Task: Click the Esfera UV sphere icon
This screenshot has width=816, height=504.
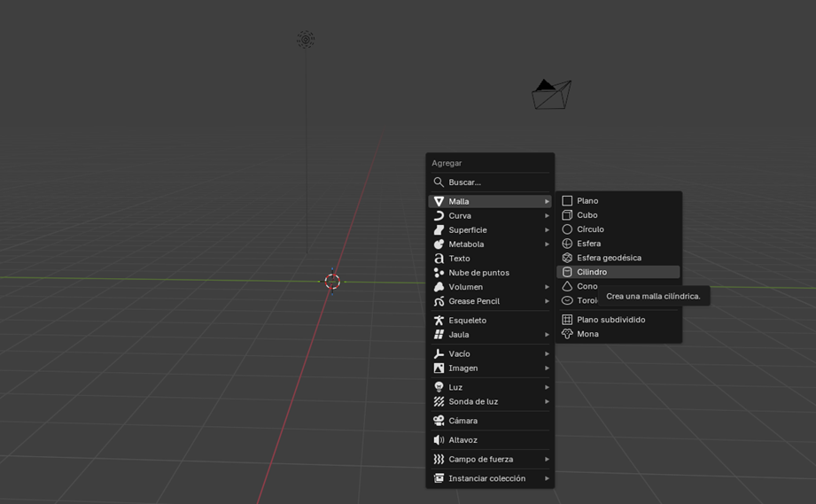Action: point(567,244)
